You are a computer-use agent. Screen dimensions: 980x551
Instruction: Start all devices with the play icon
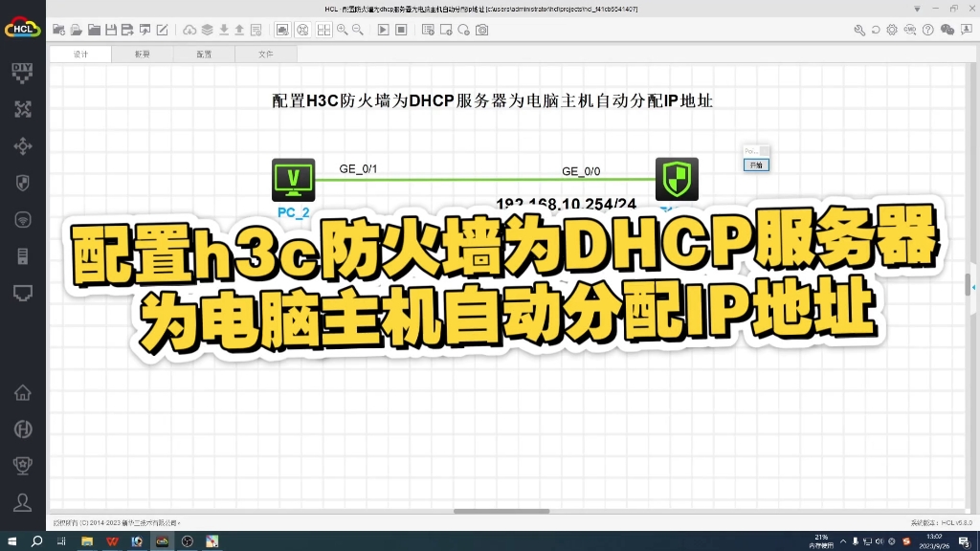383,30
